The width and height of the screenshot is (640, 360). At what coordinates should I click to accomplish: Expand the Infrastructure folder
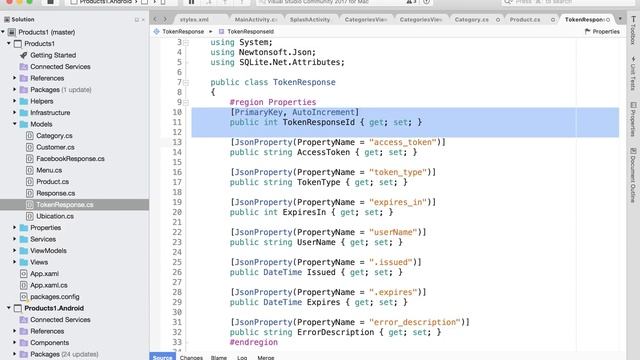click(x=15, y=112)
